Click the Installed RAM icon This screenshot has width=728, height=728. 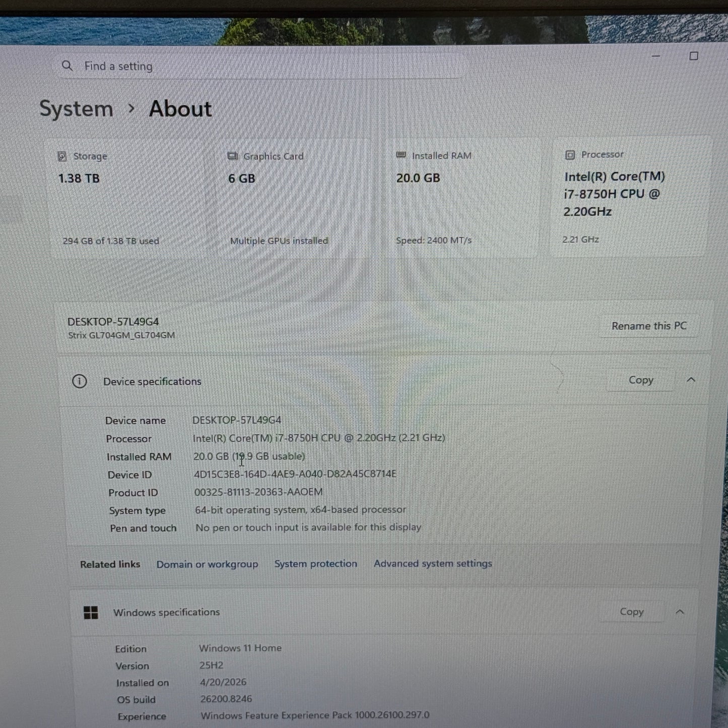pos(401,155)
